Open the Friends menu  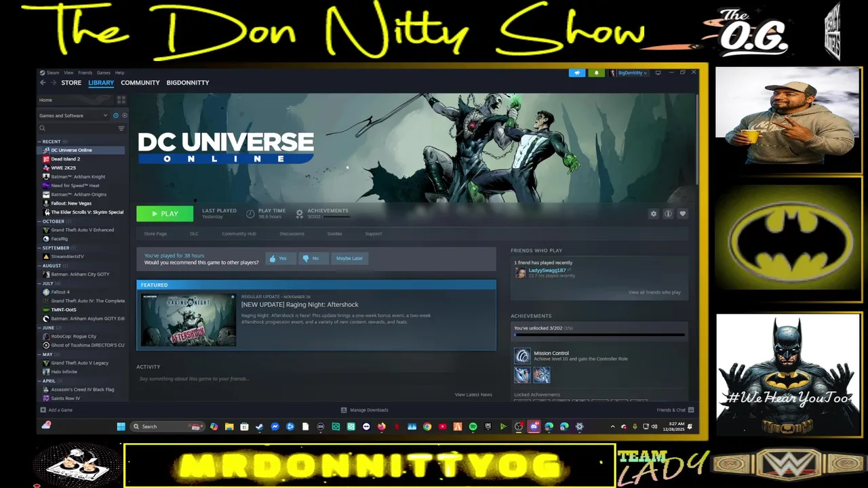click(85, 73)
